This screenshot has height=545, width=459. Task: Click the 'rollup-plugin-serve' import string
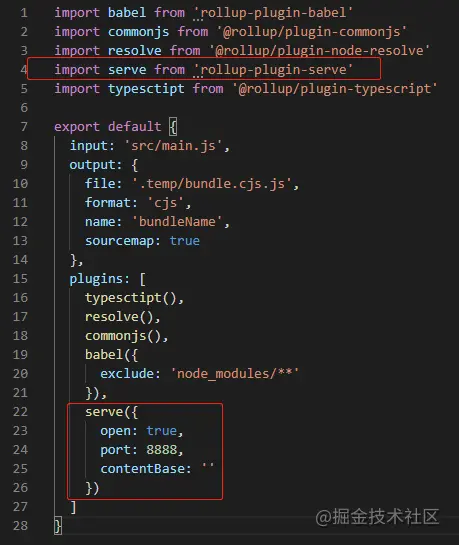tap(273, 70)
